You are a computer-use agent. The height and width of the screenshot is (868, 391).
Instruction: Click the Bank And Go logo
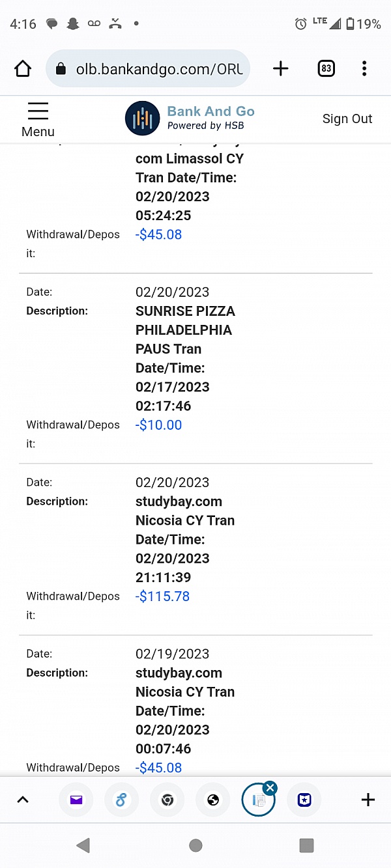(190, 119)
